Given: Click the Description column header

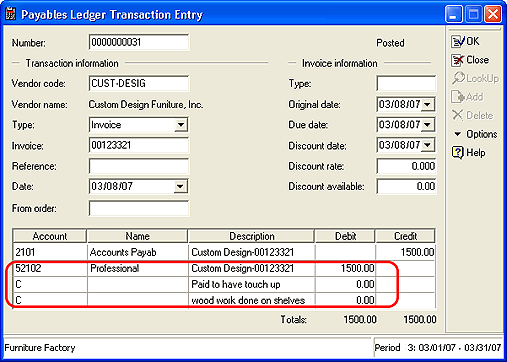Looking at the screenshot, I should point(251,236).
